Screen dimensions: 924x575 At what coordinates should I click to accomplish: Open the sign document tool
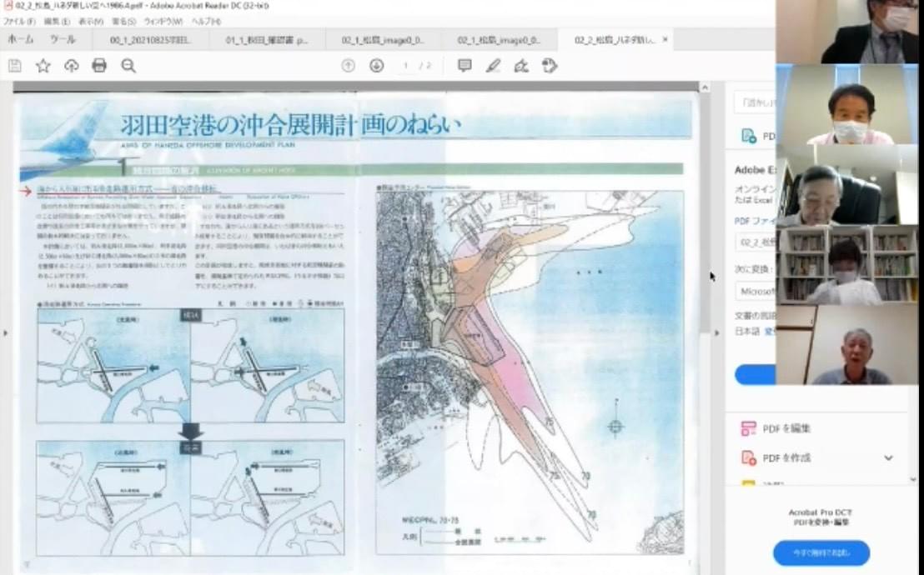pyautogui.click(x=521, y=66)
